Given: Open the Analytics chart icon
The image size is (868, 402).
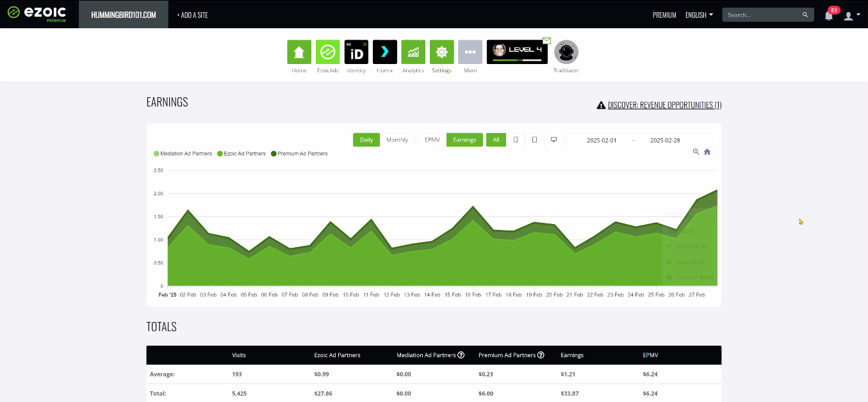Looking at the screenshot, I should click(413, 52).
